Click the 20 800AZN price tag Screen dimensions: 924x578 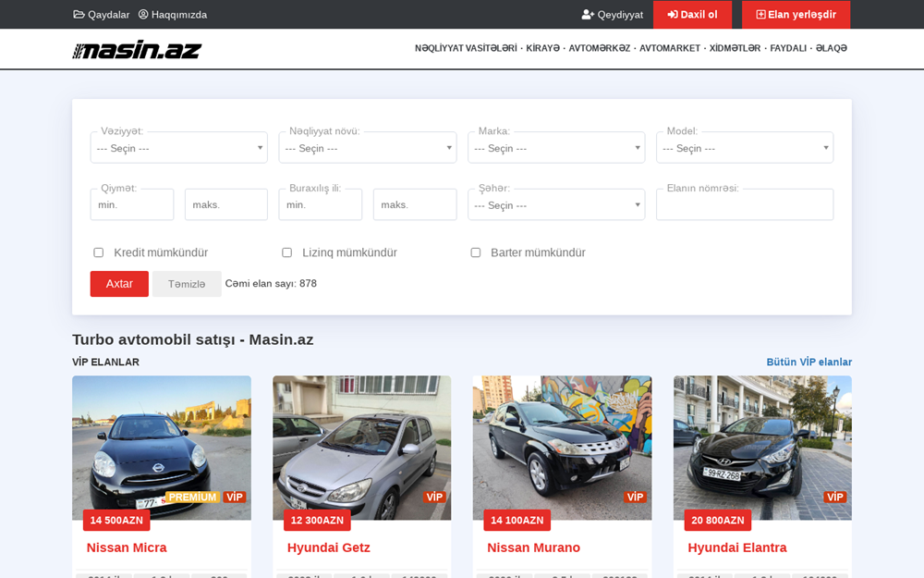(x=718, y=520)
